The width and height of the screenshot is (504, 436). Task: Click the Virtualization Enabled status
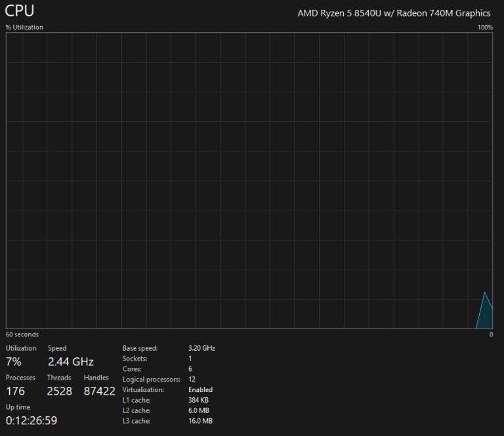click(x=200, y=390)
